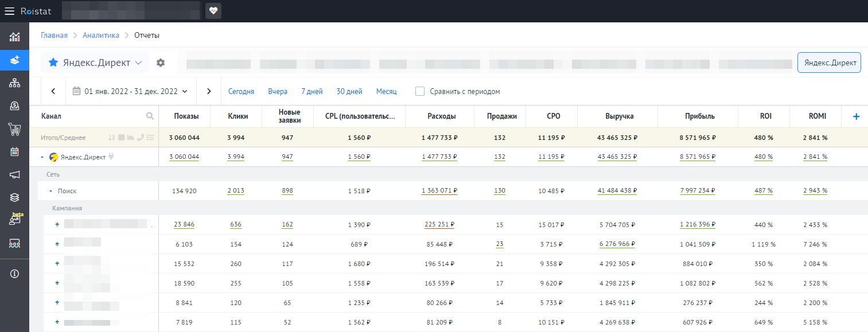Click the 130 sales value in Поиск row
Viewport: 868px width, 332px height.
[500, 191]
